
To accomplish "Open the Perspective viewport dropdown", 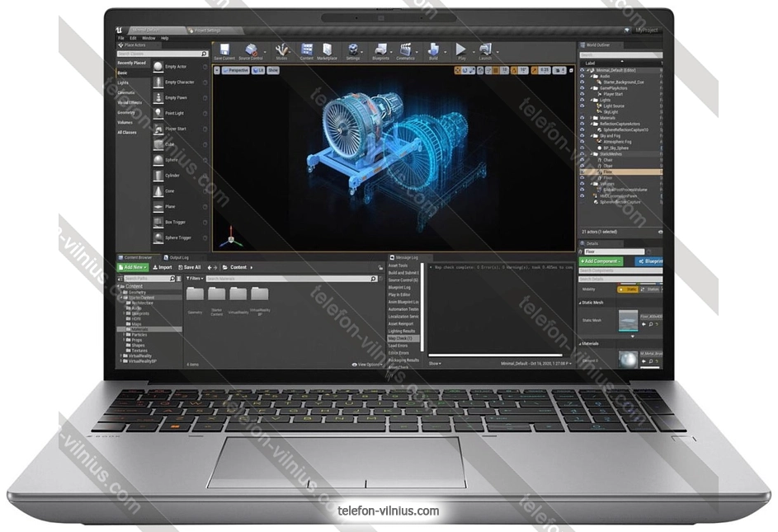I will (x=237, y=70).
